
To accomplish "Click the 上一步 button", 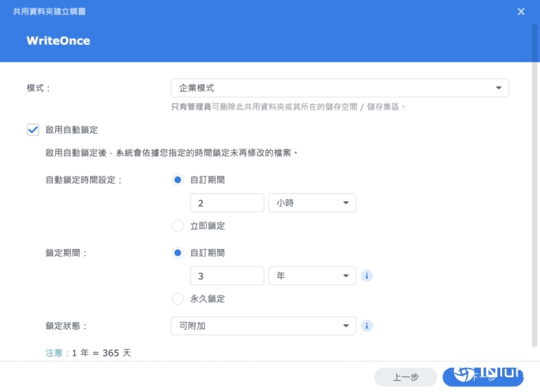I will click(405, 377).
